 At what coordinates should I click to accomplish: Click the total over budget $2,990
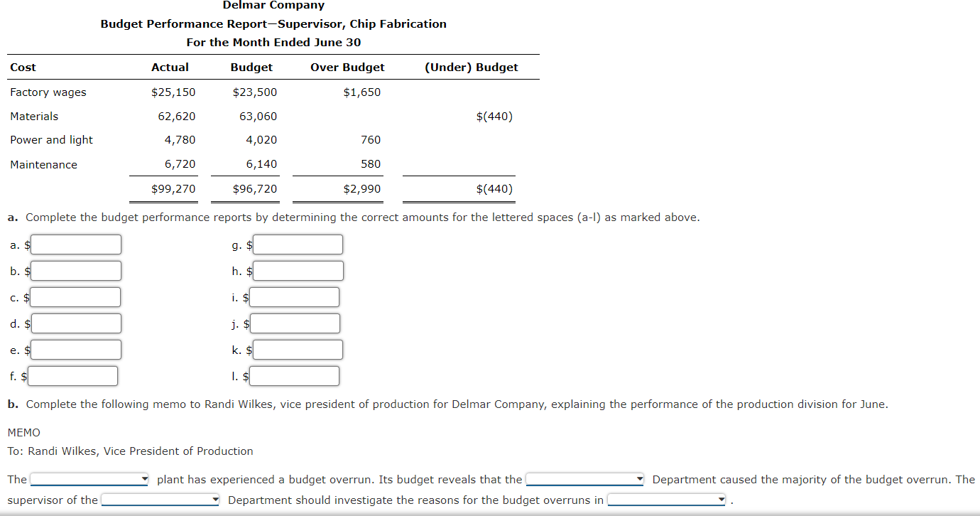click(362, 189)
